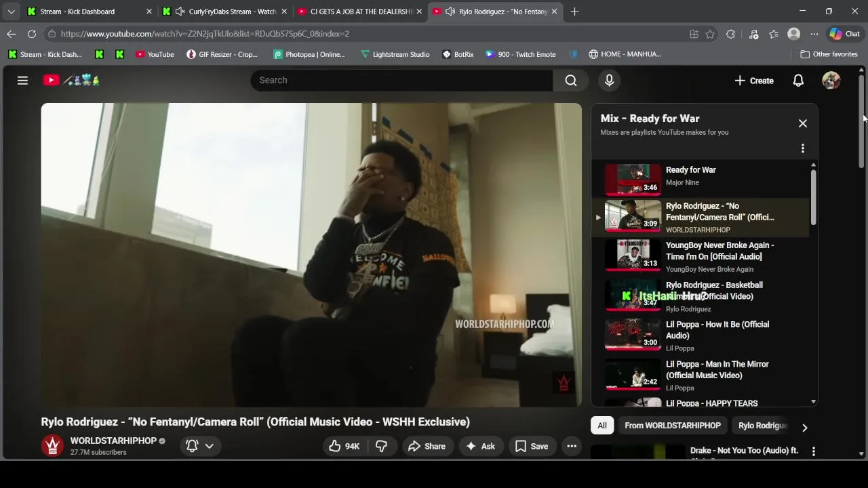Open BotRix bookmark
The height and width of the screenshot is (488, 868).
(x=458, y=54)
